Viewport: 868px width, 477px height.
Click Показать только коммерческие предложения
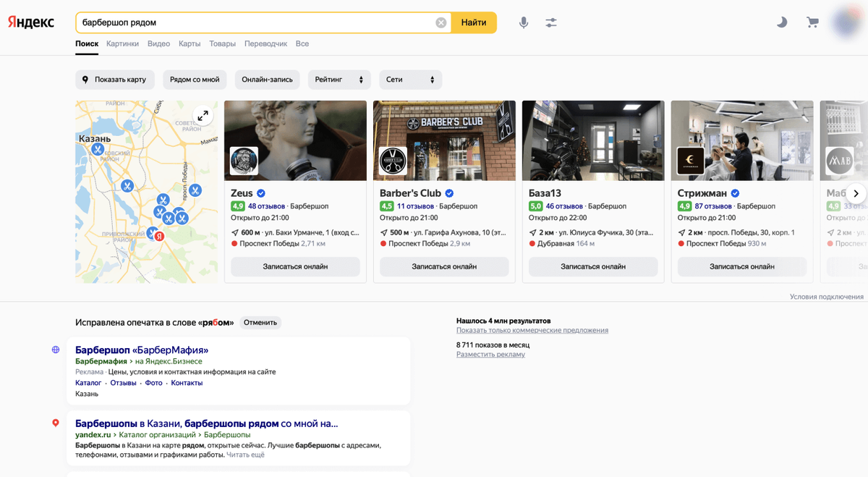[532, 330]
